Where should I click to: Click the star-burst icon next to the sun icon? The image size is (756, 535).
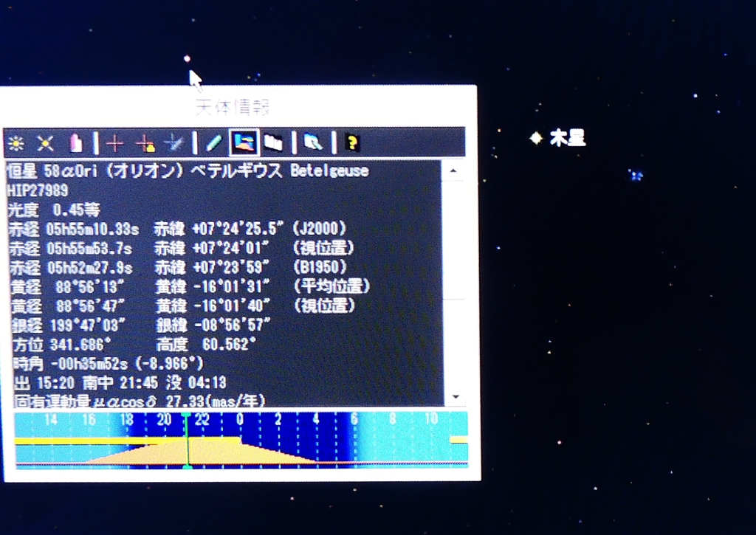pyautogui.click(x=45, y=143)
